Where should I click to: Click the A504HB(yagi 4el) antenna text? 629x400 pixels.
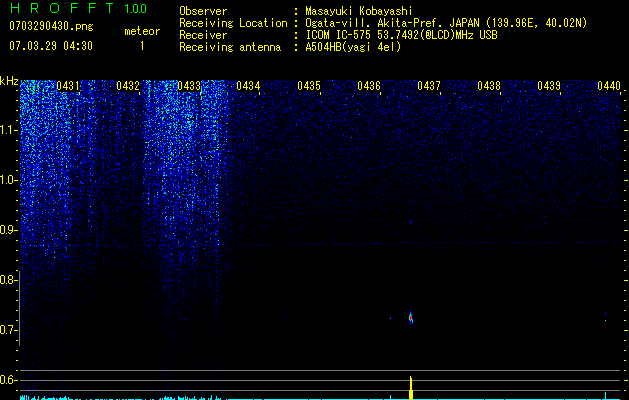353,47
